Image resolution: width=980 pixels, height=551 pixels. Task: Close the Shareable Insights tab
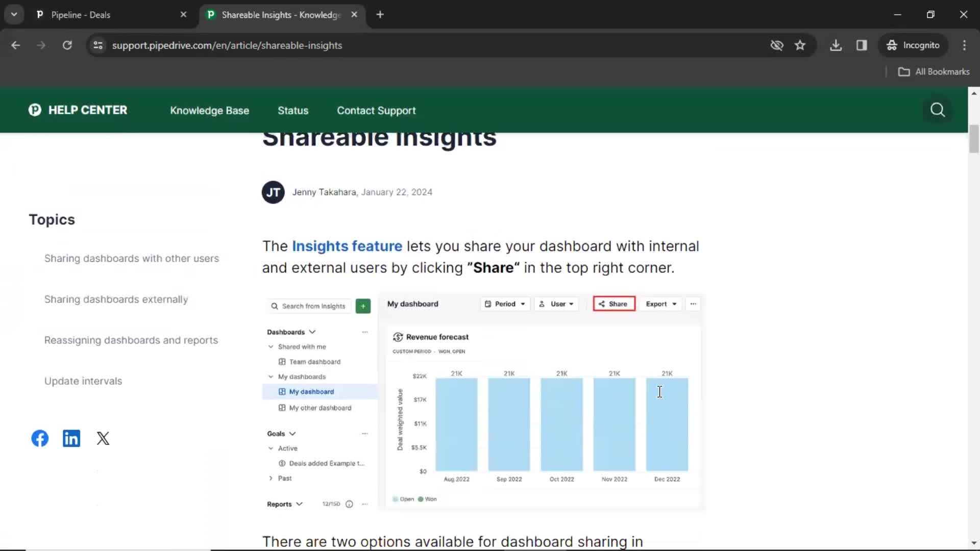[x=354, y=15]
